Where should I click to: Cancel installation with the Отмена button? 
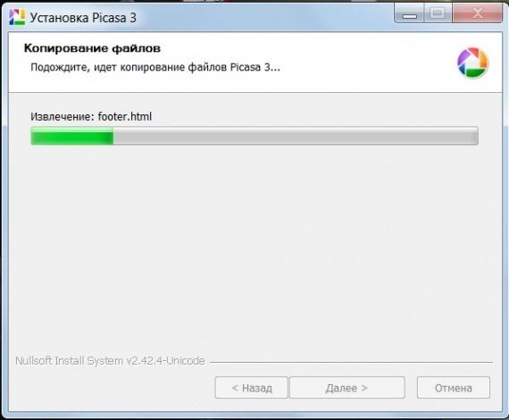tap(454, 388)
